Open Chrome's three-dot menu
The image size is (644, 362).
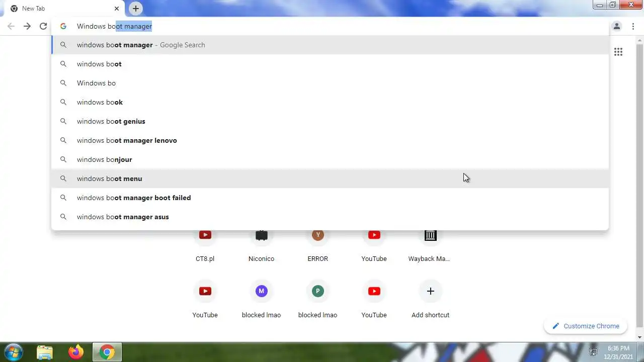click(633, 26)
